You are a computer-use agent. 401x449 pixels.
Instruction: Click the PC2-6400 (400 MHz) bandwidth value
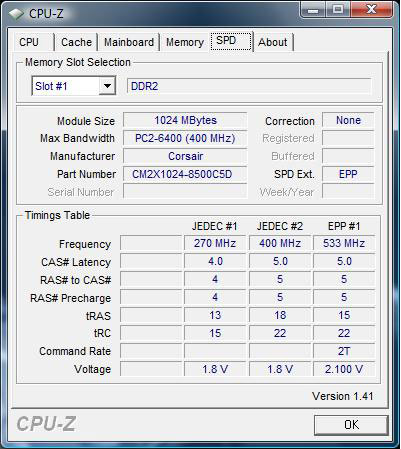(185, 138)
